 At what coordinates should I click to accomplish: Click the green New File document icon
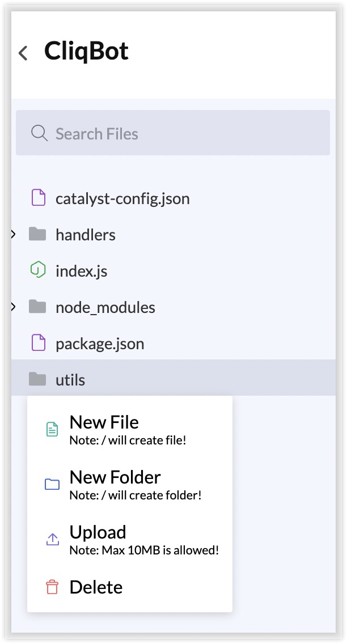tap(52, 429)
